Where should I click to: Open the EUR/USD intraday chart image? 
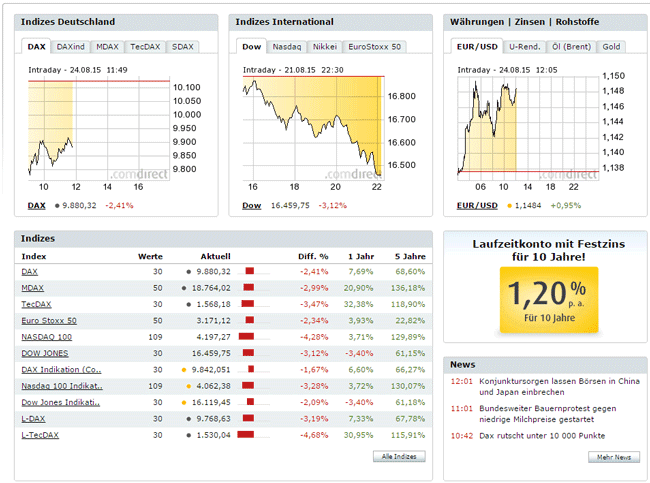coord(541,129)
